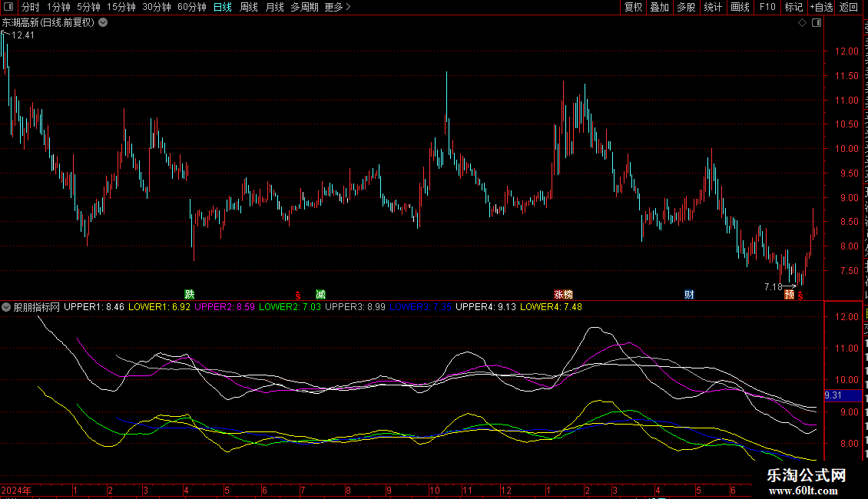Click the 涨榜 event marker

point(564,294)
